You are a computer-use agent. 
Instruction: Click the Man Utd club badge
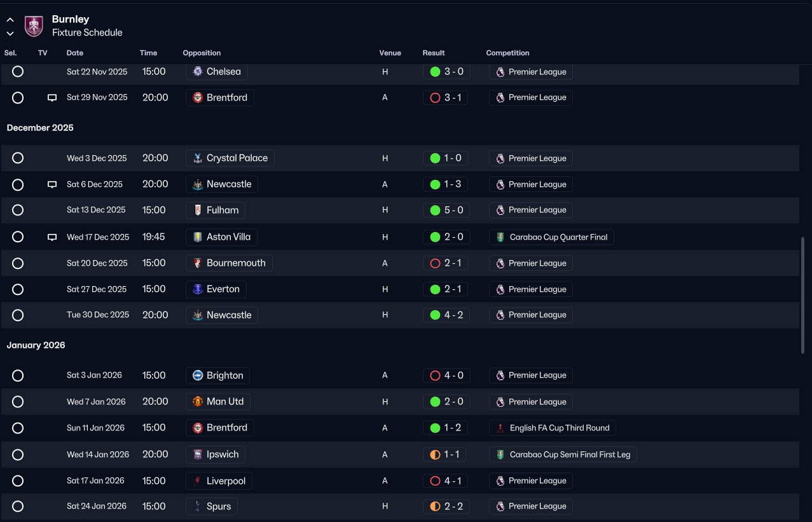click(x=198, y=402)
